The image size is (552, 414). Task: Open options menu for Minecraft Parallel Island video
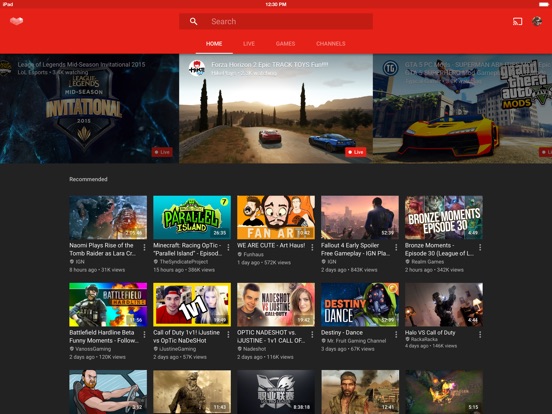(228, 247)
